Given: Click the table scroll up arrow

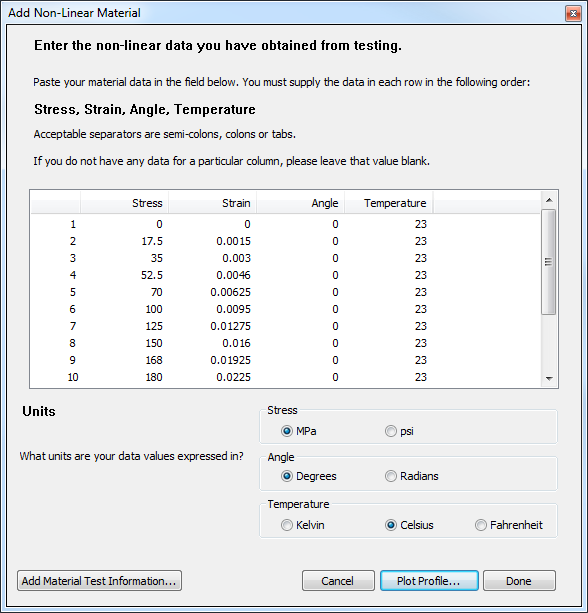Looking at the screenshot, I should pyautogui.click(x=549, y=200).
